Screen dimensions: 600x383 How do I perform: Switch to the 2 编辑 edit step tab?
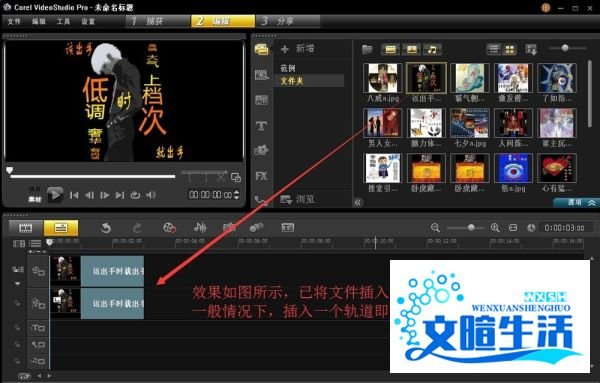pos(223,21)
